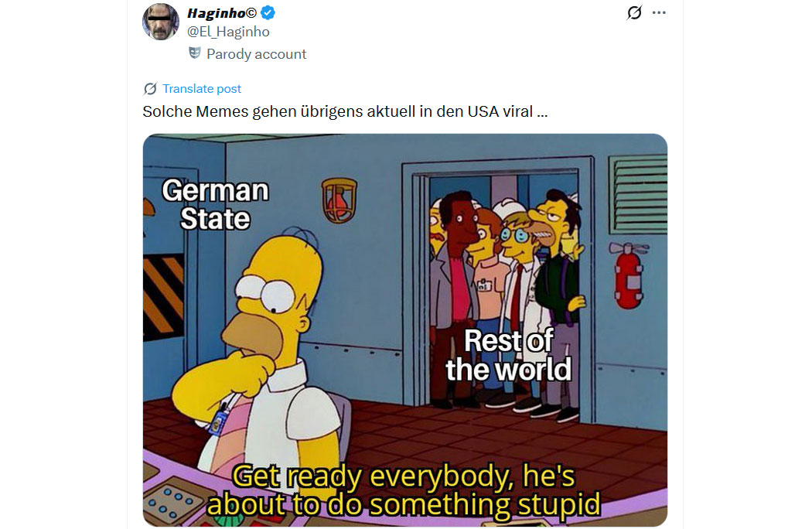Viewport: 812px width, 529px height.
Task: Select the Parody account label
Action: coord(256,54)
